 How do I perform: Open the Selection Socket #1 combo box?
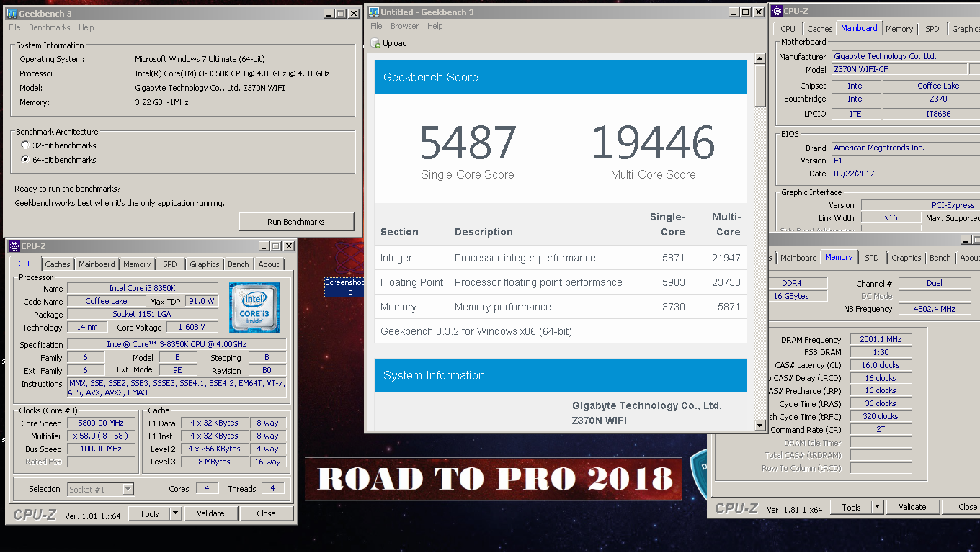[x=101, y=490]
